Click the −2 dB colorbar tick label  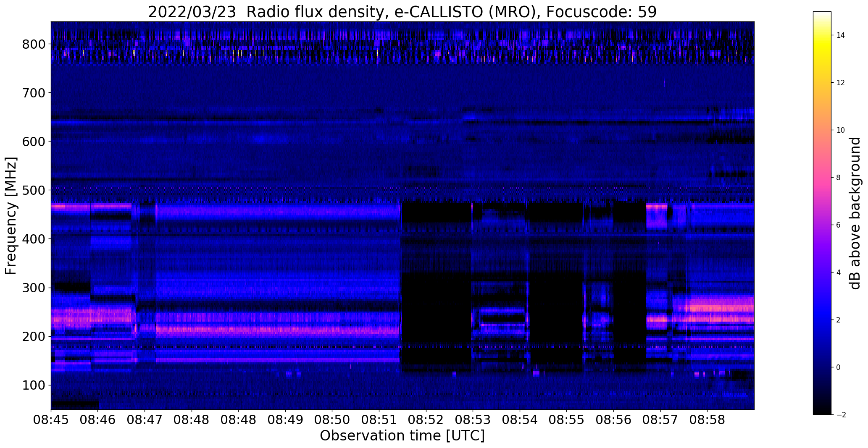tap(841, 415)
